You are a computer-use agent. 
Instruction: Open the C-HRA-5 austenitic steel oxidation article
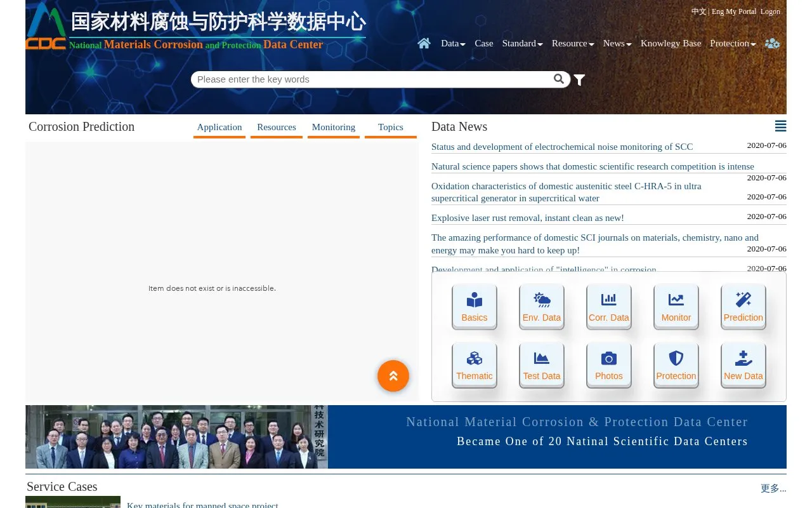pyautogui.click(x=566, y=192)
